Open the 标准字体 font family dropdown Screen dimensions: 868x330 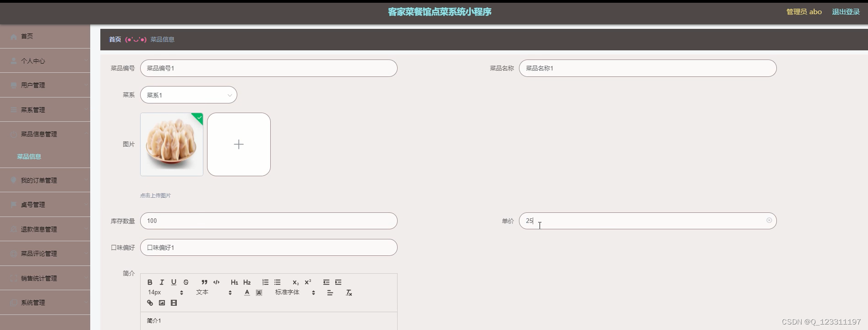tap(295, 292)
